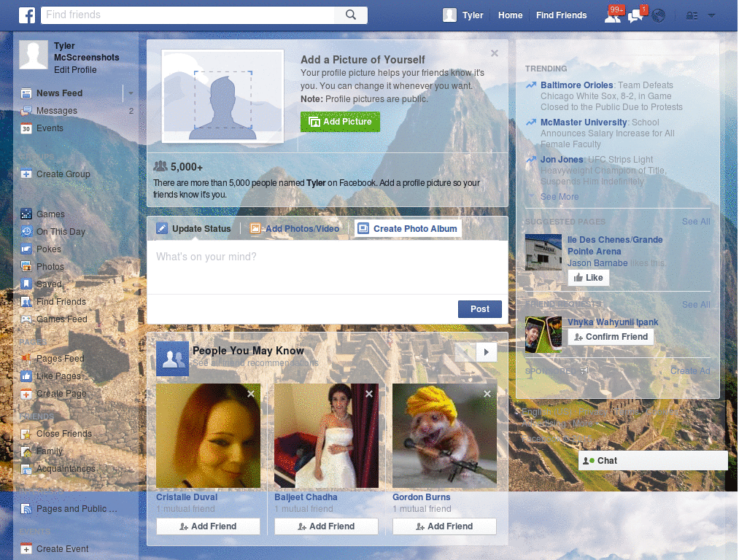The image size is (747, 560).
Task: Expand See More trending topics
Action: (560, 197)
